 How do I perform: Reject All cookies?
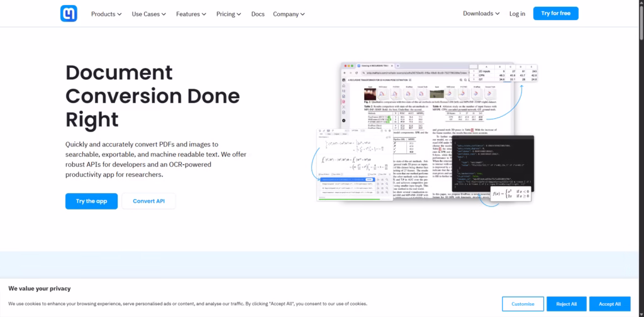(x=566, y=304)
